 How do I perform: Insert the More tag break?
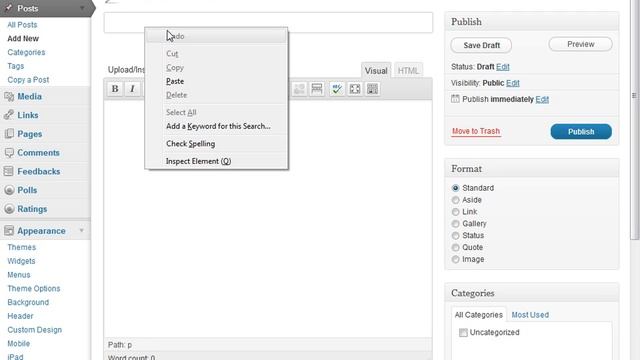tap(317, 89)
